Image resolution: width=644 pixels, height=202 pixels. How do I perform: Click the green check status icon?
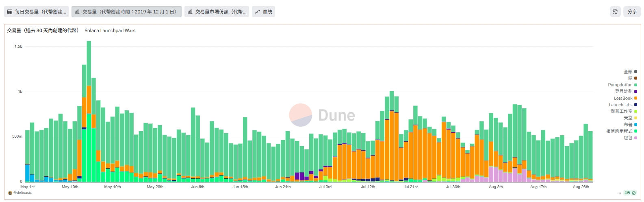click(x=633, y=193)
